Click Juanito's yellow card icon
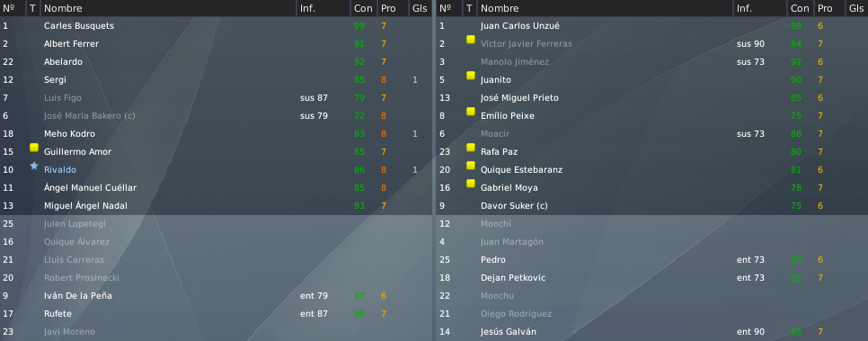This screenshot has height=341, width=868. pos(471,76)
